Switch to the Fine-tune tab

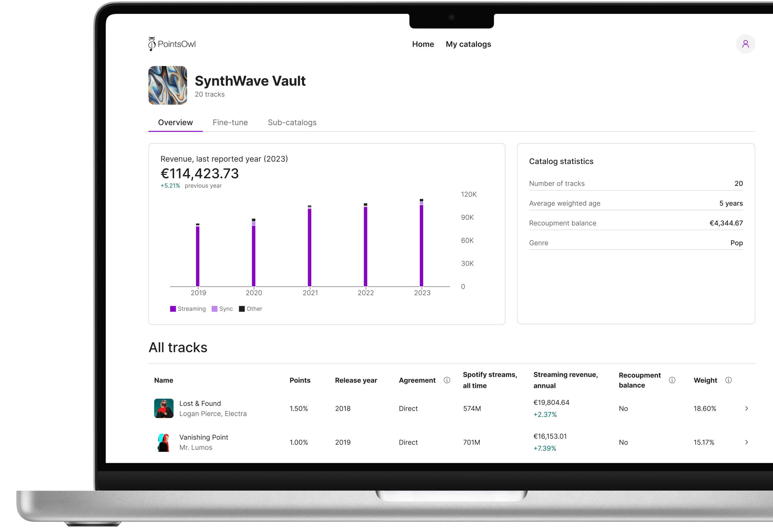point(230,122)
